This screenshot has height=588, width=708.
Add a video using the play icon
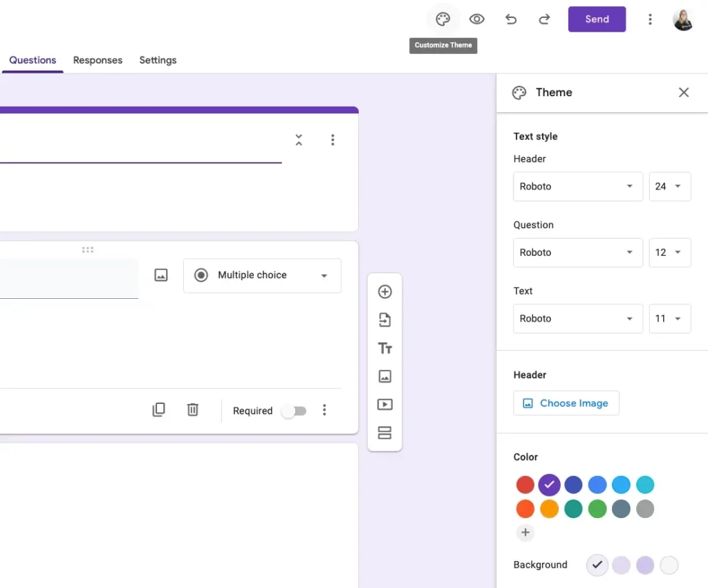pyautogui.click(x=384, y=404)
